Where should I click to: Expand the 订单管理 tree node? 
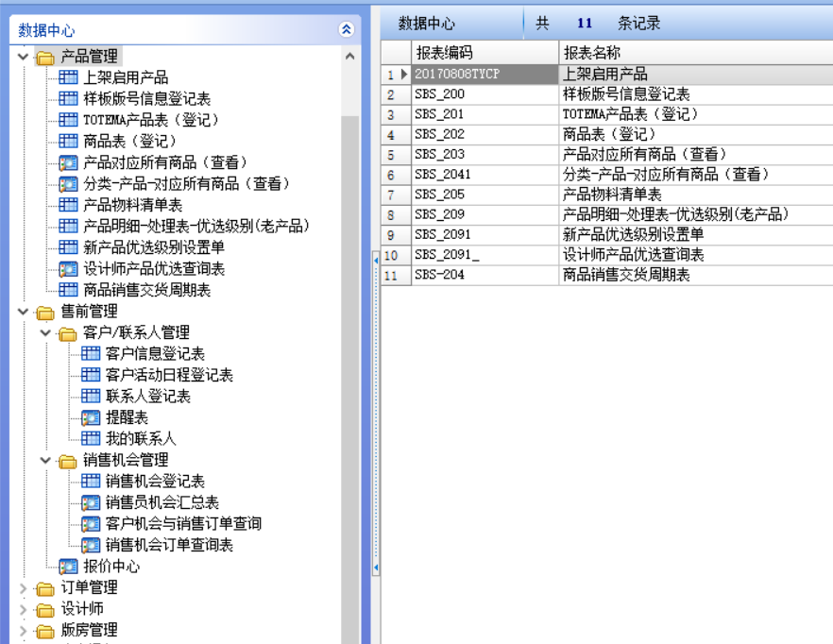(x=24, y=587)
